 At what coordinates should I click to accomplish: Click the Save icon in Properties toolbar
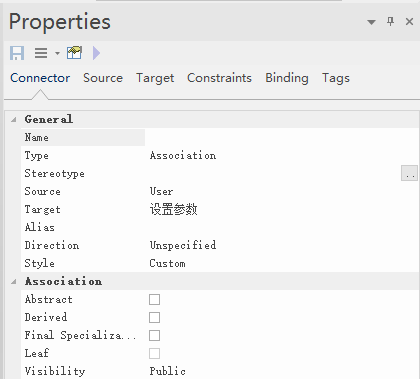17,53
